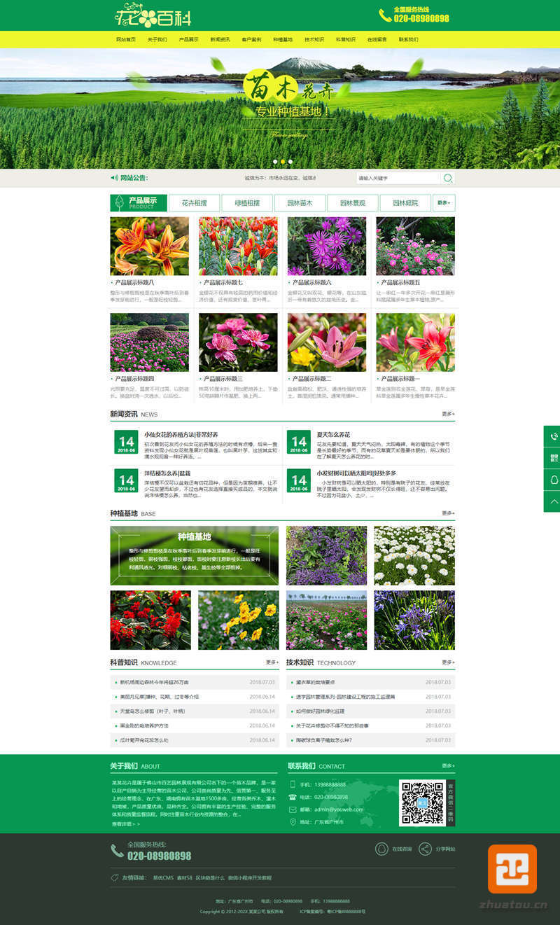
Task: Click the QR code icon in the right floating sidebar
Action: 554,458
